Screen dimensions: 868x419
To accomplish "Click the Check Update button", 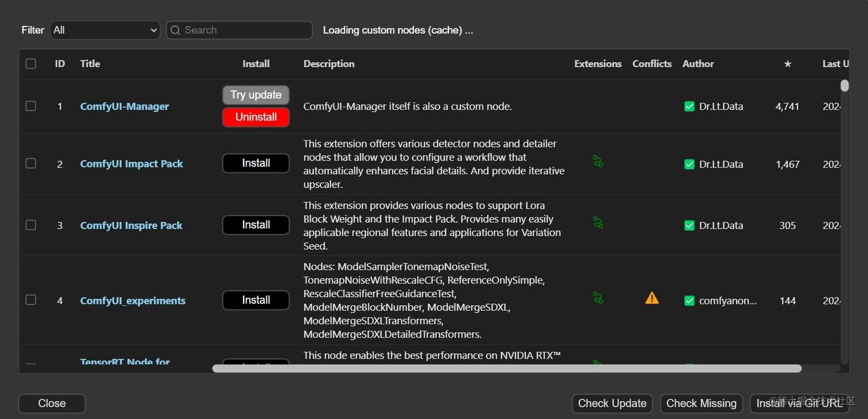I will tap(612, 403).
